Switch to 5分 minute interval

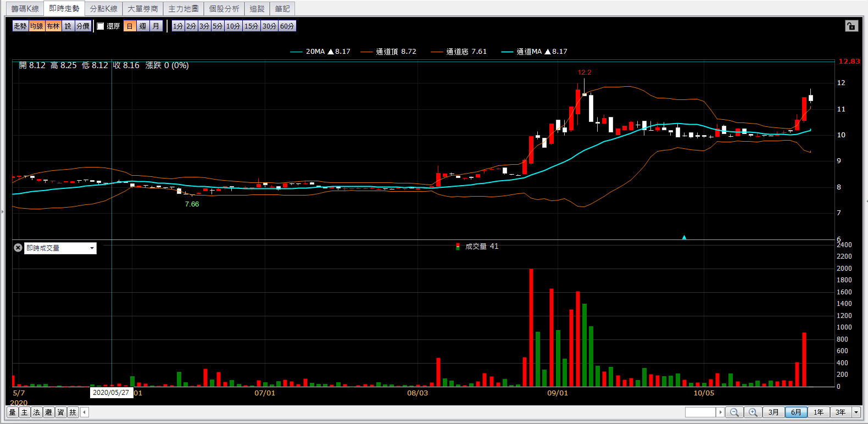[x=218, y=26]
